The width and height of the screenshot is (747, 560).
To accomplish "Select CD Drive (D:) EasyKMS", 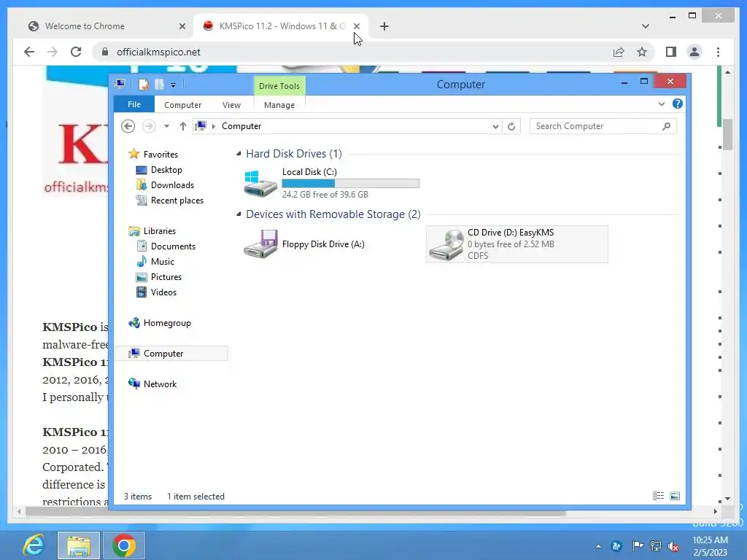I will point(517,244).
